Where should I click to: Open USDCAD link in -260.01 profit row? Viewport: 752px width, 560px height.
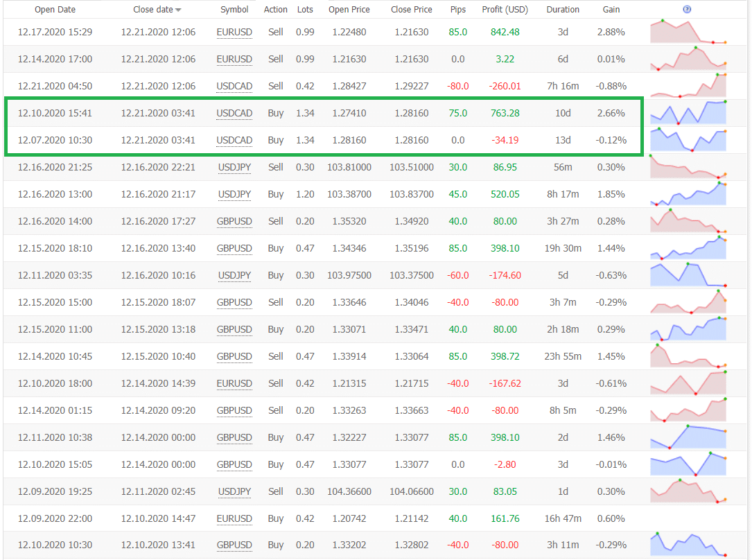[x=234, y=87]
